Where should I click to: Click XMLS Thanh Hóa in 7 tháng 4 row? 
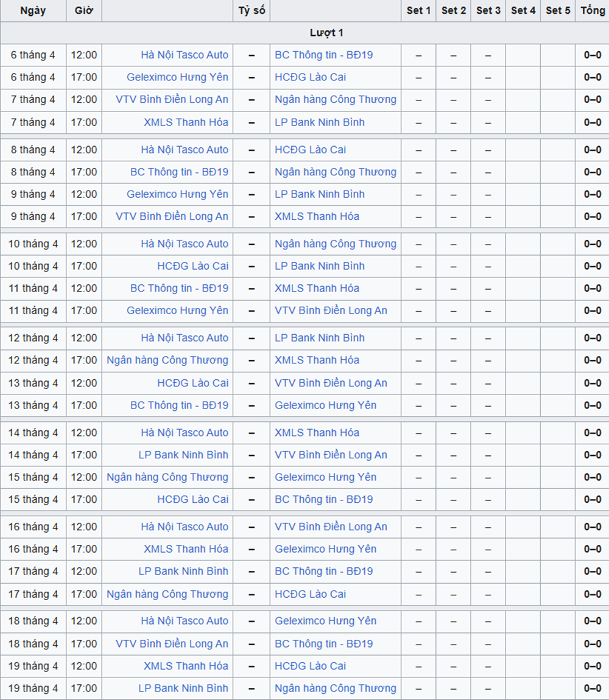pos(186,122)
